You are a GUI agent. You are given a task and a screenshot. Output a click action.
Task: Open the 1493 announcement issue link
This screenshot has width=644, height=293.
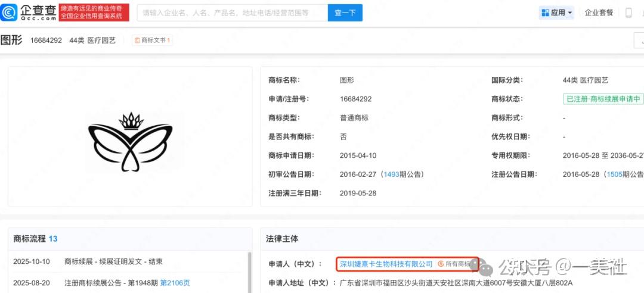(x=391, y=174)
